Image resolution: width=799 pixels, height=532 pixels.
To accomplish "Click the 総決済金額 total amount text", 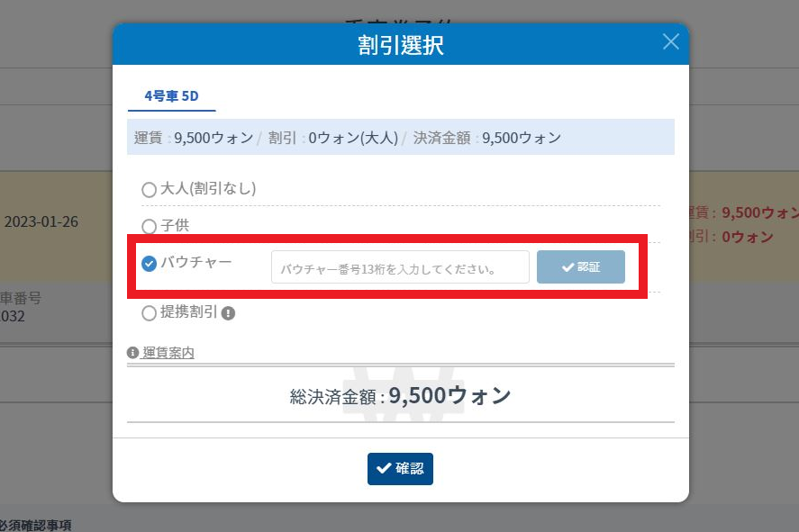I will point(400,395).
